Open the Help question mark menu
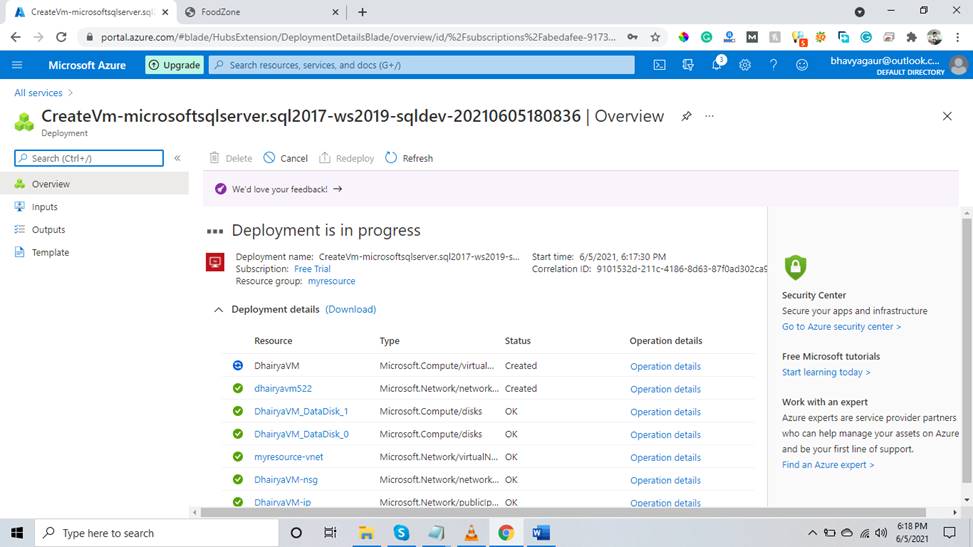 point(773,65)
